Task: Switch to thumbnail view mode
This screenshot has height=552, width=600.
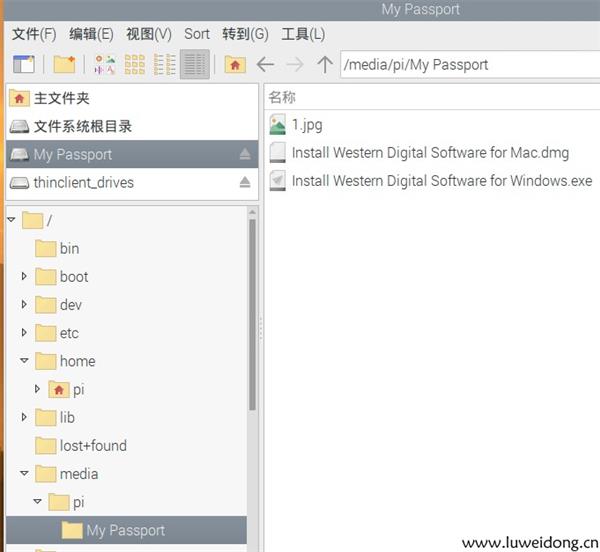Action: [x=135, y=65]
